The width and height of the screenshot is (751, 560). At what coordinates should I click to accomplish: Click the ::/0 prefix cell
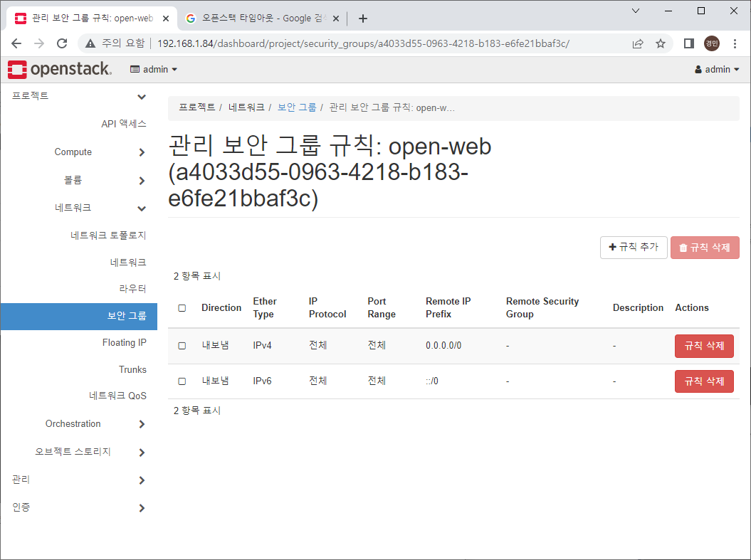point(432,381)
